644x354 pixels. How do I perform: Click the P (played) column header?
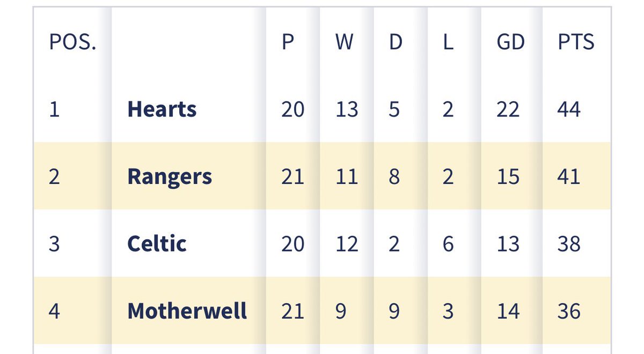[288, 42]
